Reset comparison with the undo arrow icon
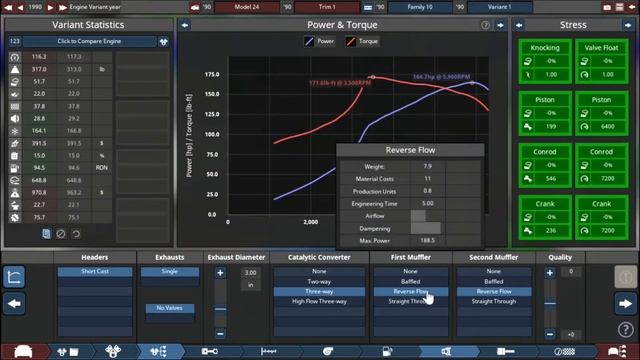The image size is (640, 360). (76, 234)
